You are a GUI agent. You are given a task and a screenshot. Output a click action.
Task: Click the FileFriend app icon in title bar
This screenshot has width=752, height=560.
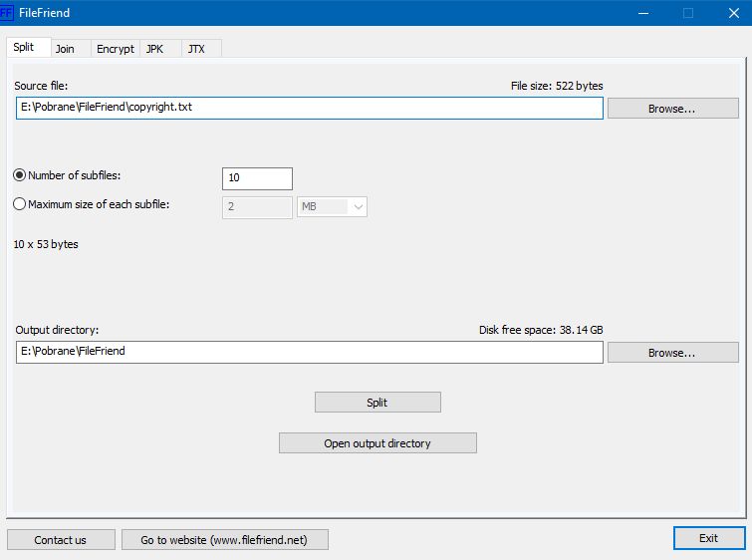pyautogui.click(x=6, y=13)
